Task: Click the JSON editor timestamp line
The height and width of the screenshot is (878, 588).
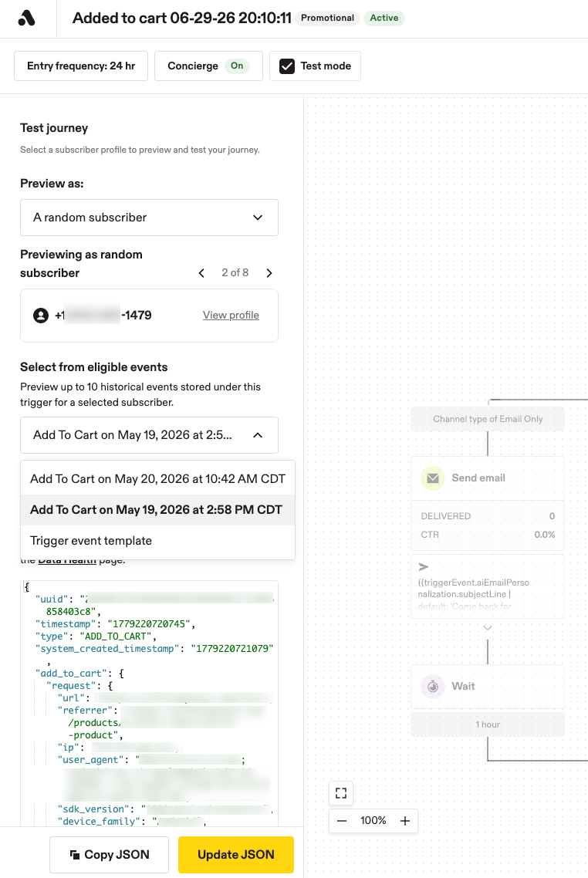Action: click(115, 624)
